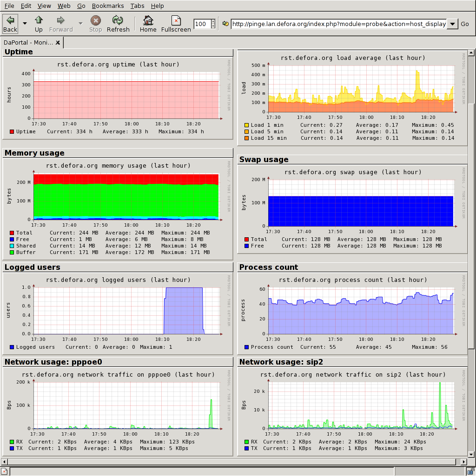This screenshot has width=476, height=476.
Task: Click the vertical scrollbar down arrow
Action: pos(471,454)
